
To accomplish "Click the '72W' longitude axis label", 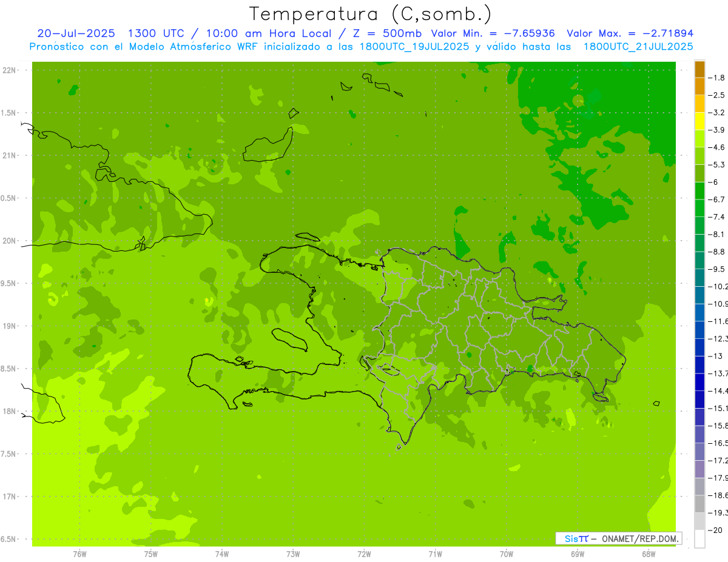I will [x=365, y=554].
